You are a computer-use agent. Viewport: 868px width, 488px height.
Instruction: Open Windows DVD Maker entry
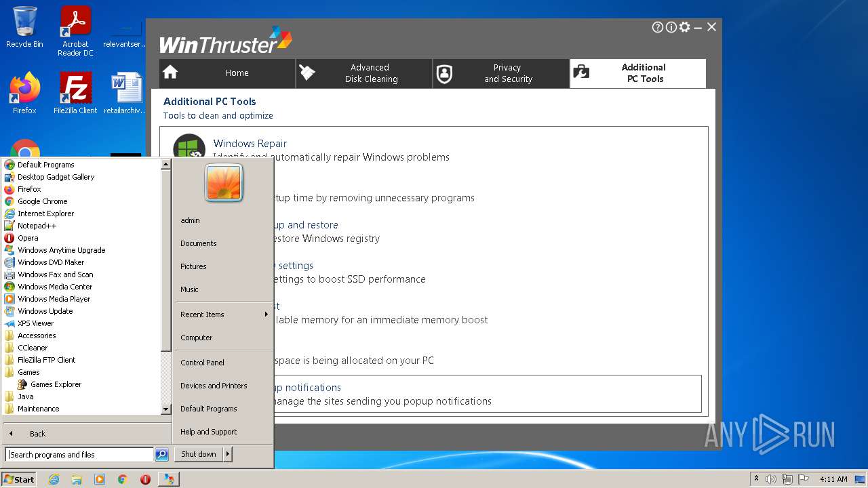tap(51, 262)
